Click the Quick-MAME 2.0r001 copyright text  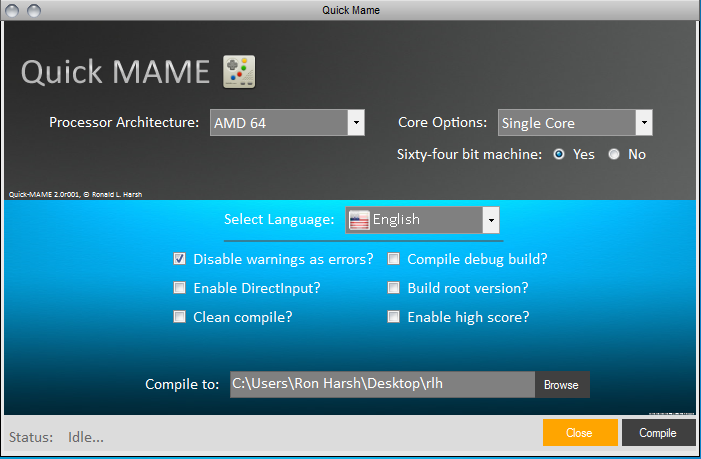(76, 194)
